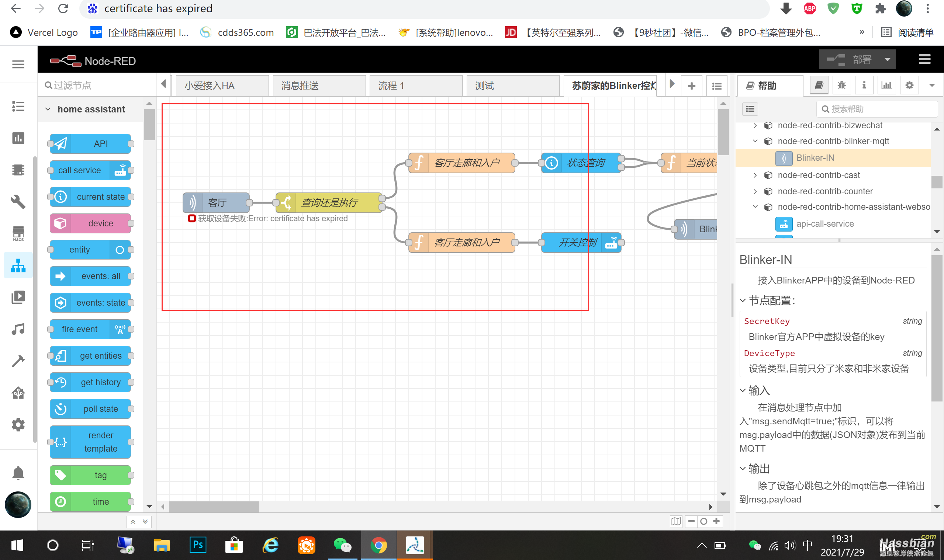Zoom in the canvas with plus button

click(x=716, y=521)
